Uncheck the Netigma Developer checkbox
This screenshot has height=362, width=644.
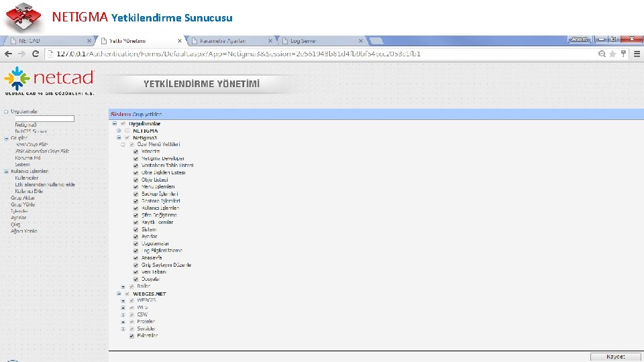136,158
